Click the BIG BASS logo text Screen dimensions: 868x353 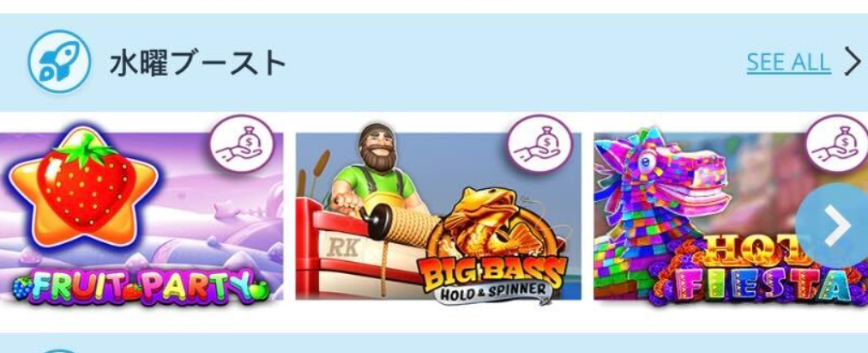(x=492, y=272)
